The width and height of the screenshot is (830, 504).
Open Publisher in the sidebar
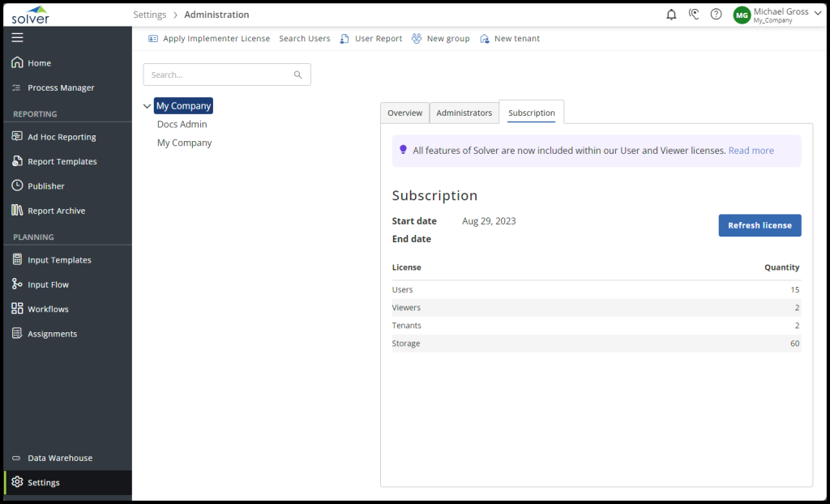coord(45,186)
